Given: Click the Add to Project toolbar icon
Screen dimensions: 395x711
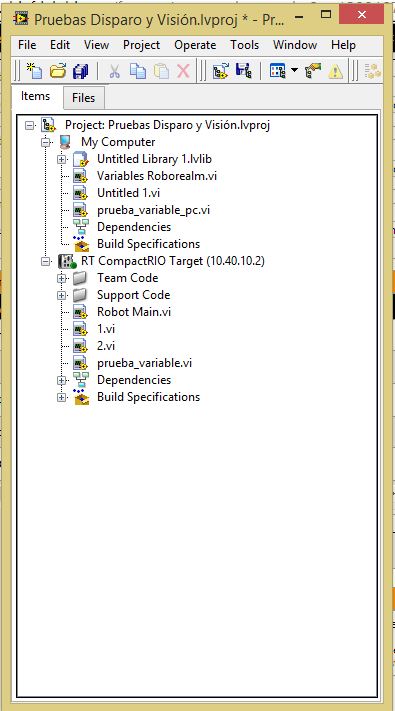Looking at the screenshot, I should (x=221, y=71).
